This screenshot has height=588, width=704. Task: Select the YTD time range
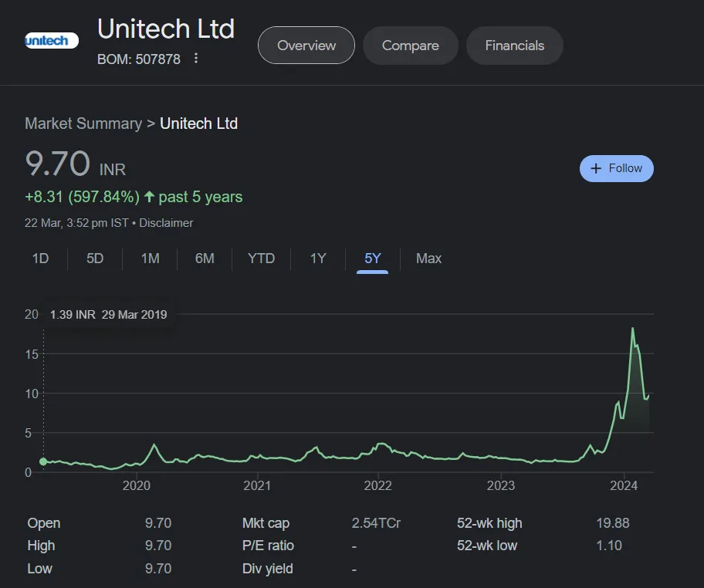(262, 259)
